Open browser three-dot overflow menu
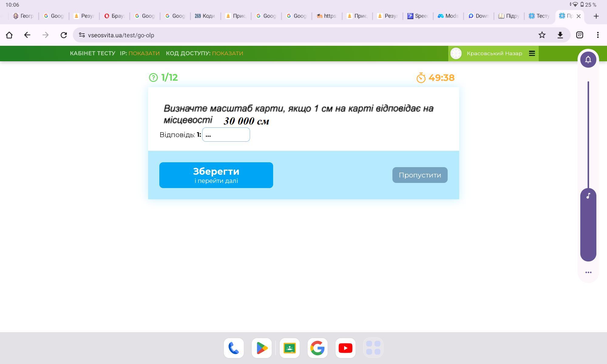 pyautogui.click(x=598, y=35)
